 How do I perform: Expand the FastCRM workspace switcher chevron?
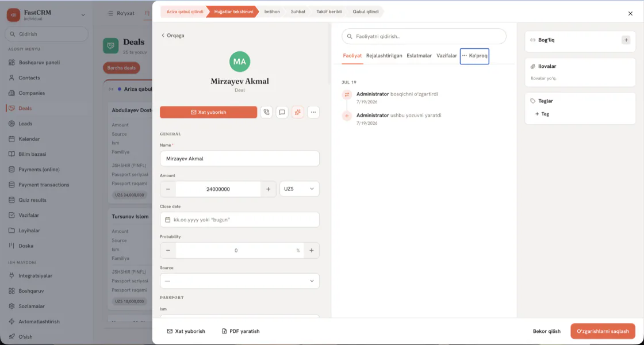83,15
